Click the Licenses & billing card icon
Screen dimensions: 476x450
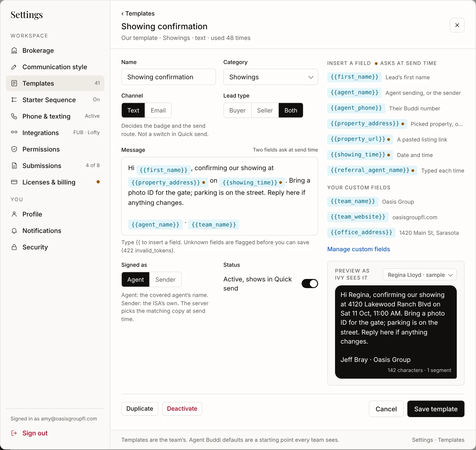click(14, 182)
